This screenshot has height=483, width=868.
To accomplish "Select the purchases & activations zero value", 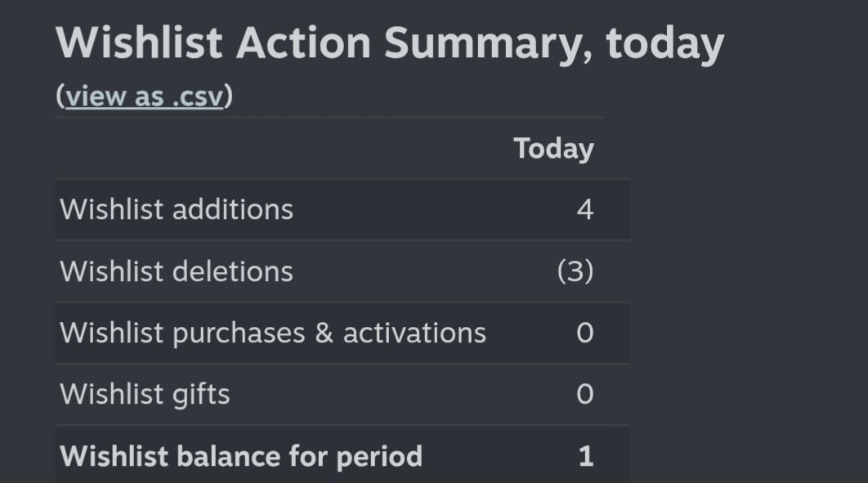I will (585, 333).
